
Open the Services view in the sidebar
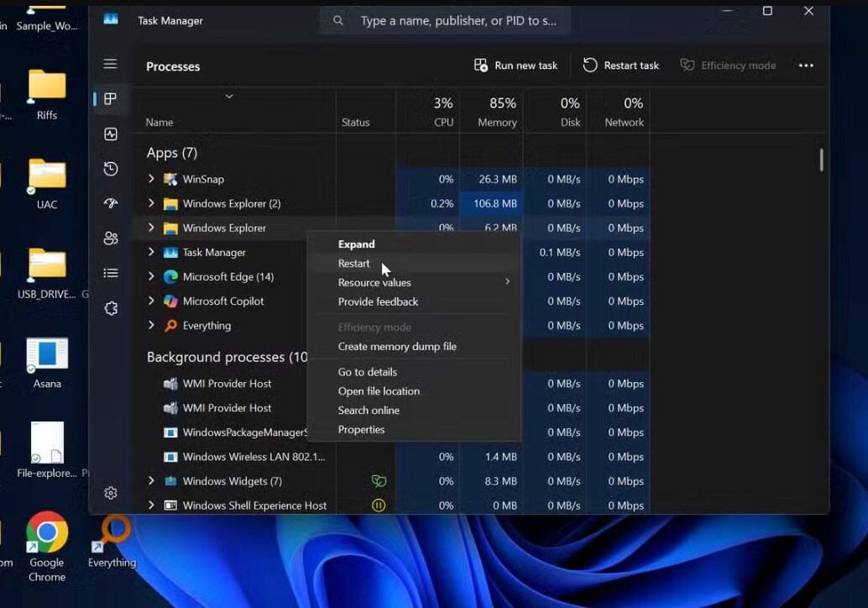coord(110,307)
